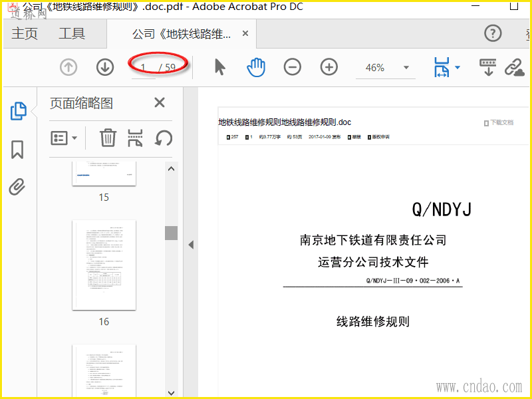This screenshot has height=399, width=532.
Task: Rotate pages with the rotate icon
Action: coord(164,138)
